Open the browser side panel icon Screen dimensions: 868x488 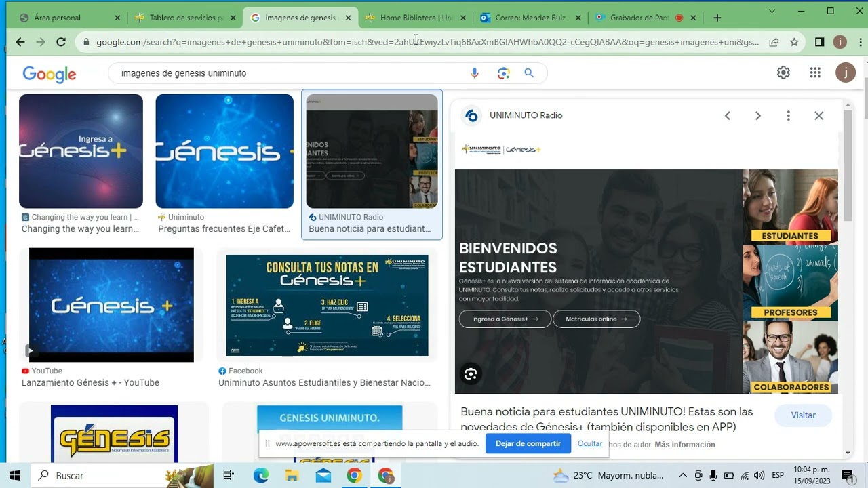(x=819, y=42)
